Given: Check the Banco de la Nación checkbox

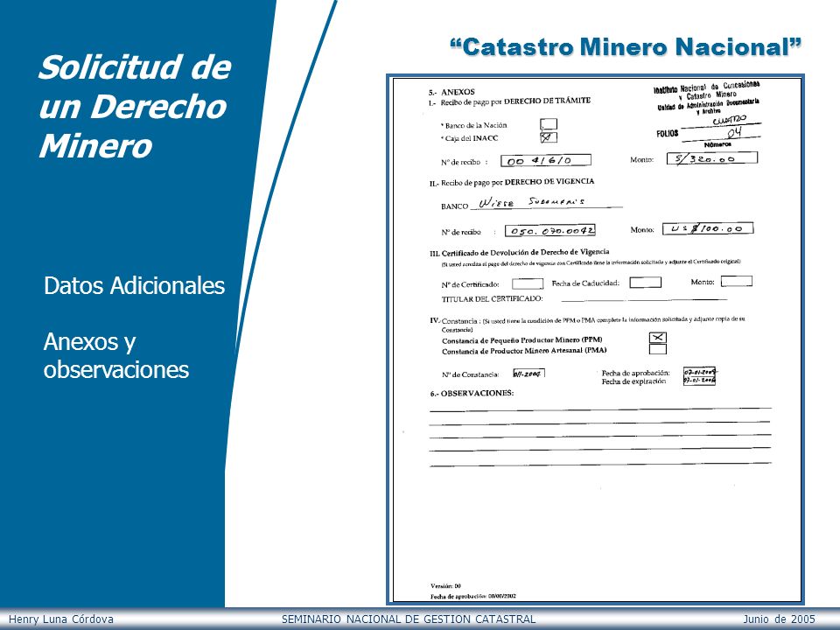Looking at the screenshot, I should tap(549, 124).
